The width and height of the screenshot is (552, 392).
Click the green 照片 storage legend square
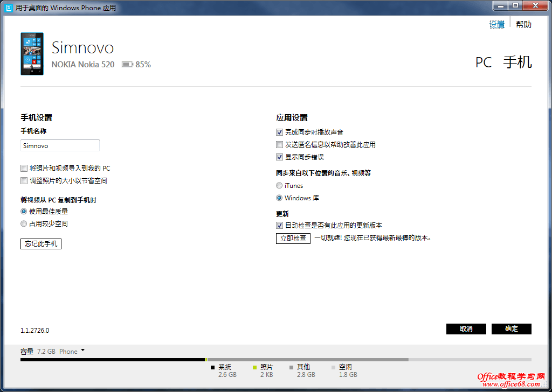[253, 367]
